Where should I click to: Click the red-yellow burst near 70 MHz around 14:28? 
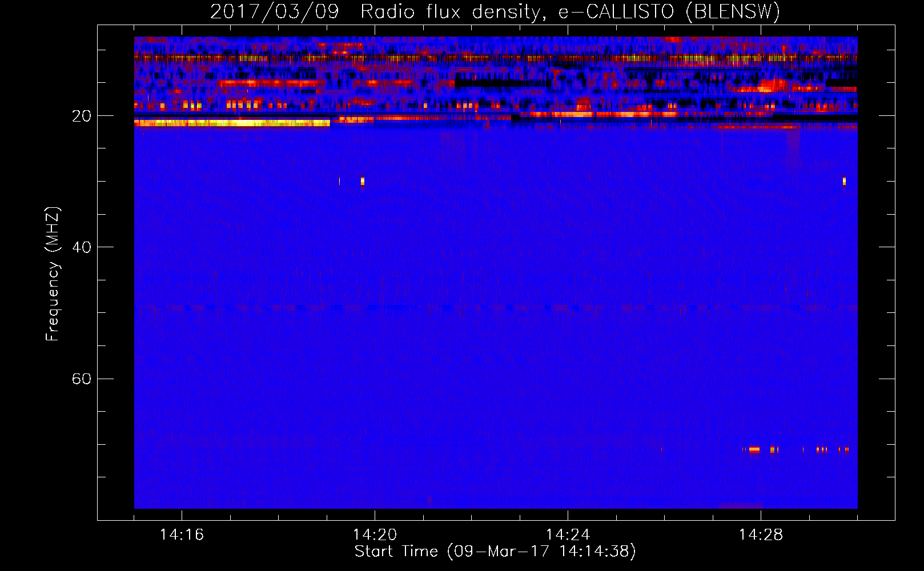(754, 450)
